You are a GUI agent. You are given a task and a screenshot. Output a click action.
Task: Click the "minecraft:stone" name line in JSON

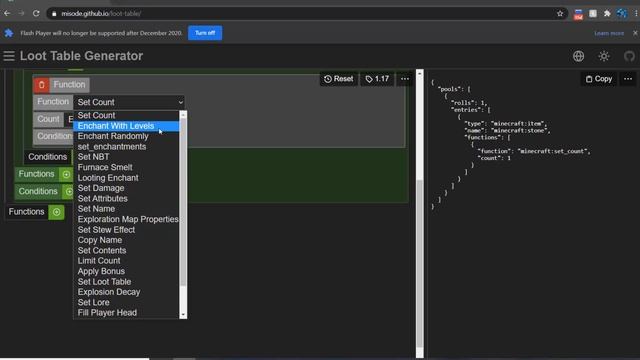pos(507,131)
